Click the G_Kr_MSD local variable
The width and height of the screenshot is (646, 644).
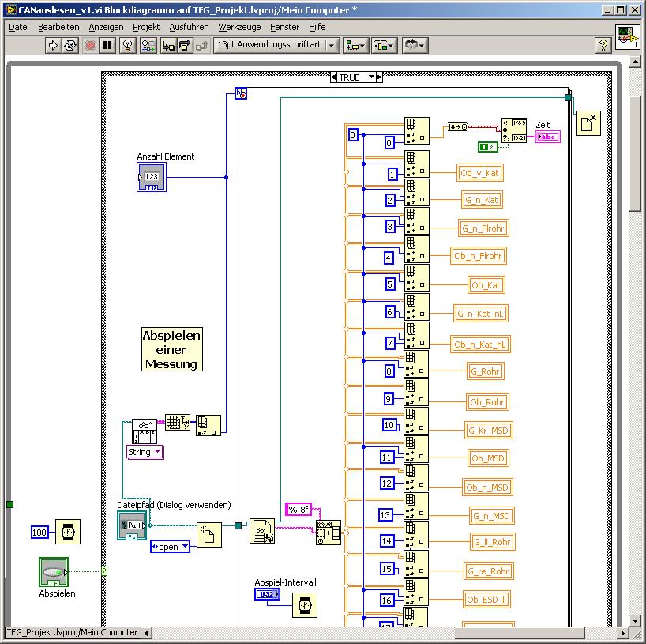489,431
